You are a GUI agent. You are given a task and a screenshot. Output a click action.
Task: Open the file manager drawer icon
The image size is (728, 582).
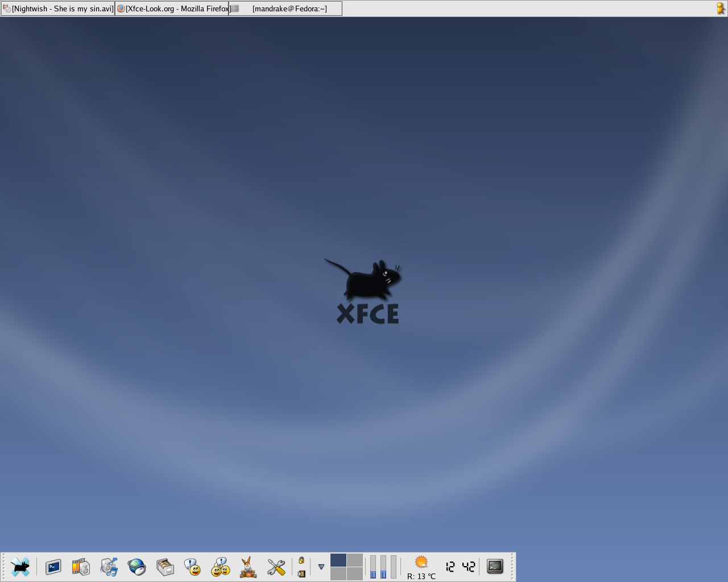coord(165,567)
